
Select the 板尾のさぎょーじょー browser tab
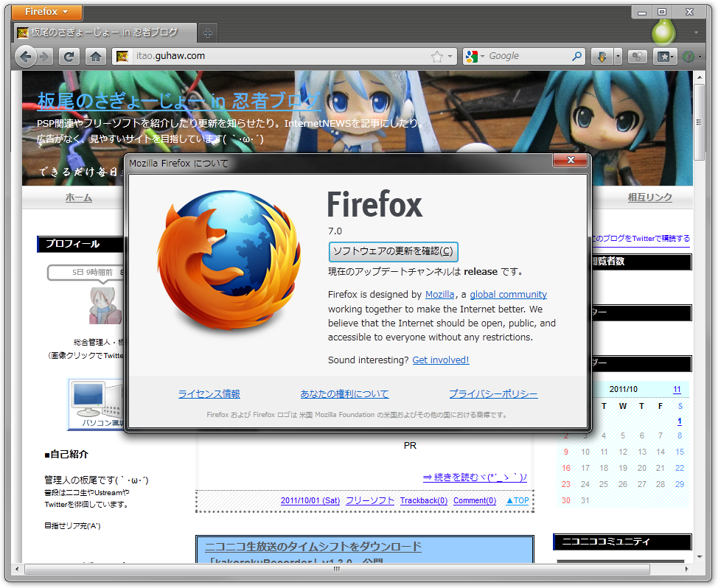click(105, 32)
